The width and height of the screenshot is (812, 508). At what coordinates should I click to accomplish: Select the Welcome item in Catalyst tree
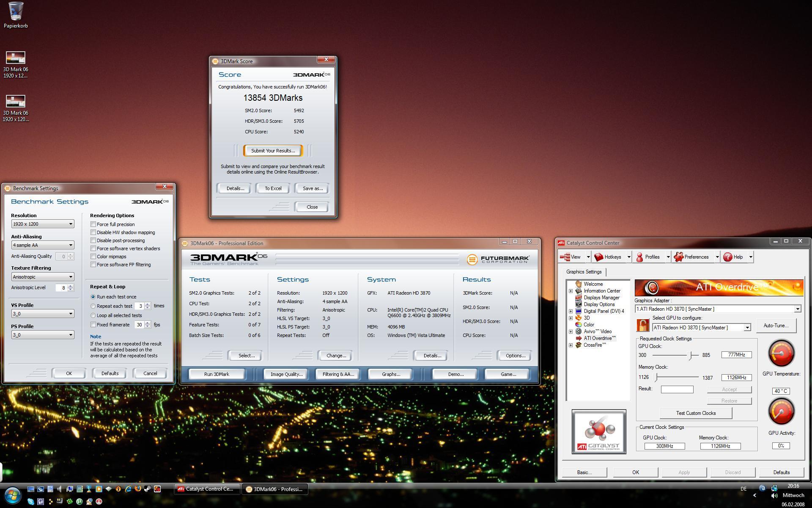[593, 284]
